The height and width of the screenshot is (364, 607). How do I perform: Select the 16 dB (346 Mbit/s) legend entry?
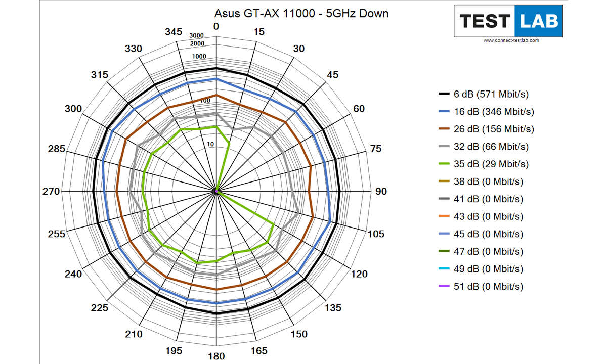point(486,112)
